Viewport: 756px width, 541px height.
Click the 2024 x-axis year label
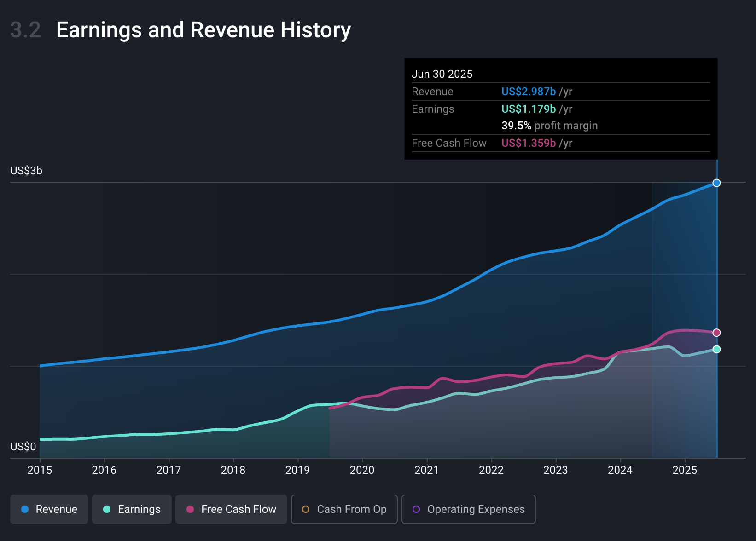(620, 470)
